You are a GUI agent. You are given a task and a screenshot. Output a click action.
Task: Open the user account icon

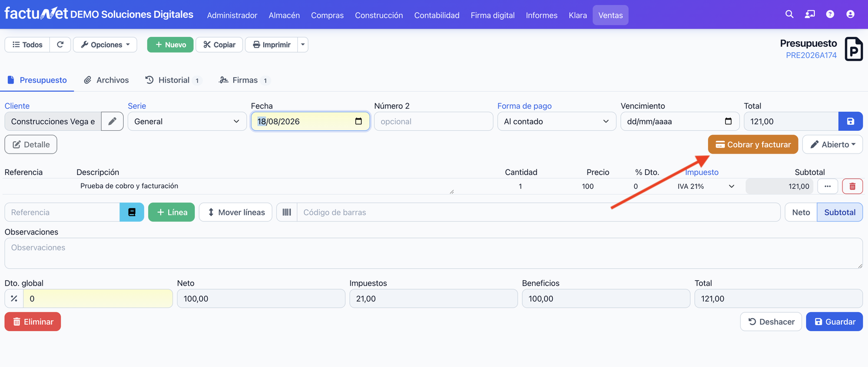tap(850, 14)
